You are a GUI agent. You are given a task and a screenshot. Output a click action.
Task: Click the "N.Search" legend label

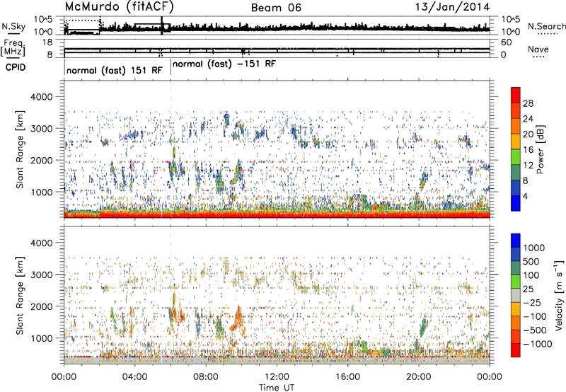(546, 26)
